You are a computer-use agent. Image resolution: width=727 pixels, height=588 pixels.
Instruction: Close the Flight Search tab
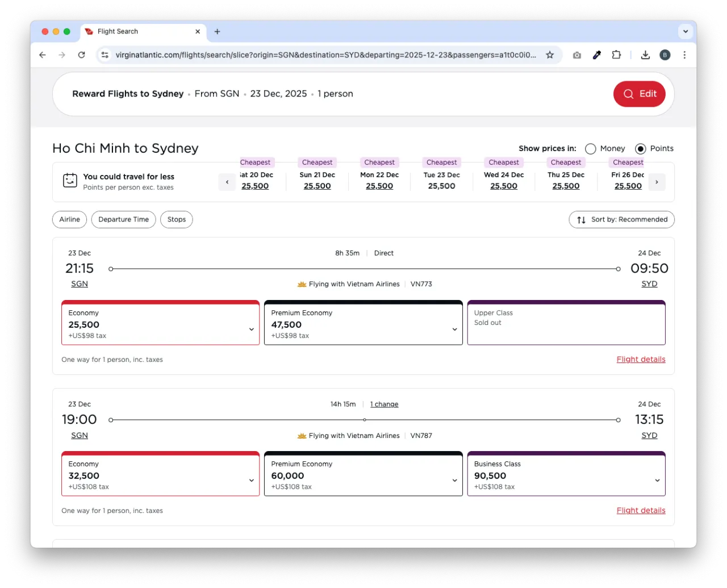198,32
